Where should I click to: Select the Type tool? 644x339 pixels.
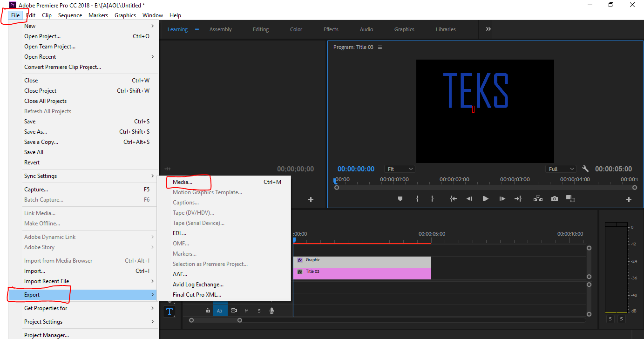click(169, 311)
